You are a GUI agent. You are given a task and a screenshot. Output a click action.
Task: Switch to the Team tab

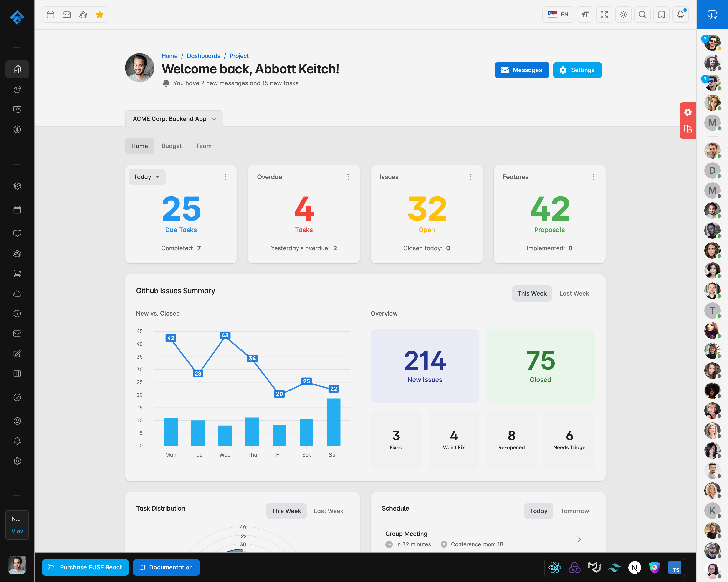click(x=204, y=146)
